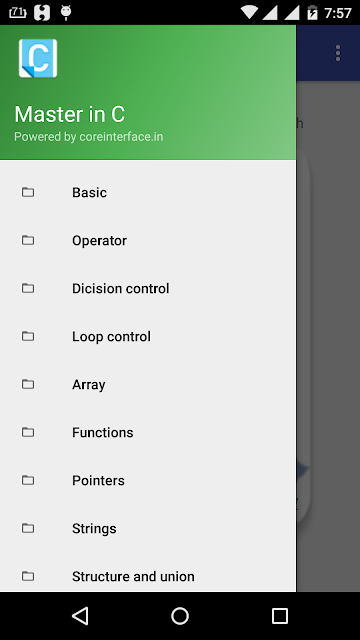
Task: Go to Loop control section
Action: [x=148, y=336]
